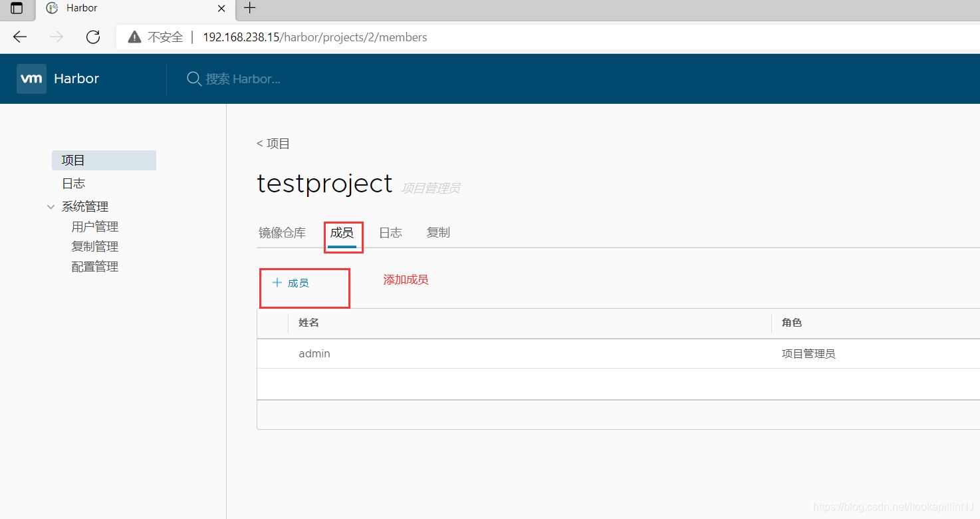Click the 不安全 security label
The image size is (980, 519).
click(165, 37)
